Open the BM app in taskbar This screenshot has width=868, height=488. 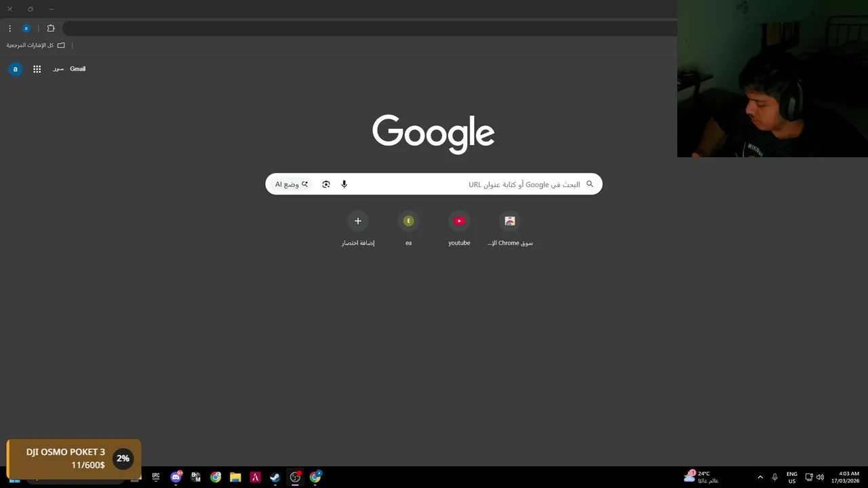pyautogui.click(x=196, y=477)
